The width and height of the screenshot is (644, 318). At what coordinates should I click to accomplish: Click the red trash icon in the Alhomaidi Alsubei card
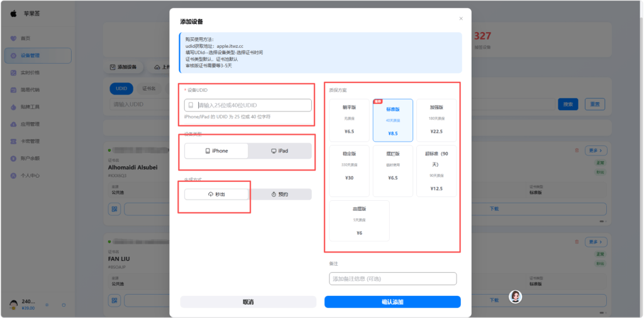tap(577, 150)
